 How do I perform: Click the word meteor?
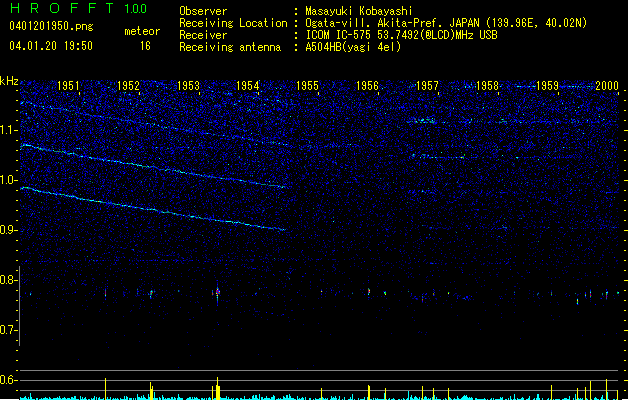click(x=142, y=31)
